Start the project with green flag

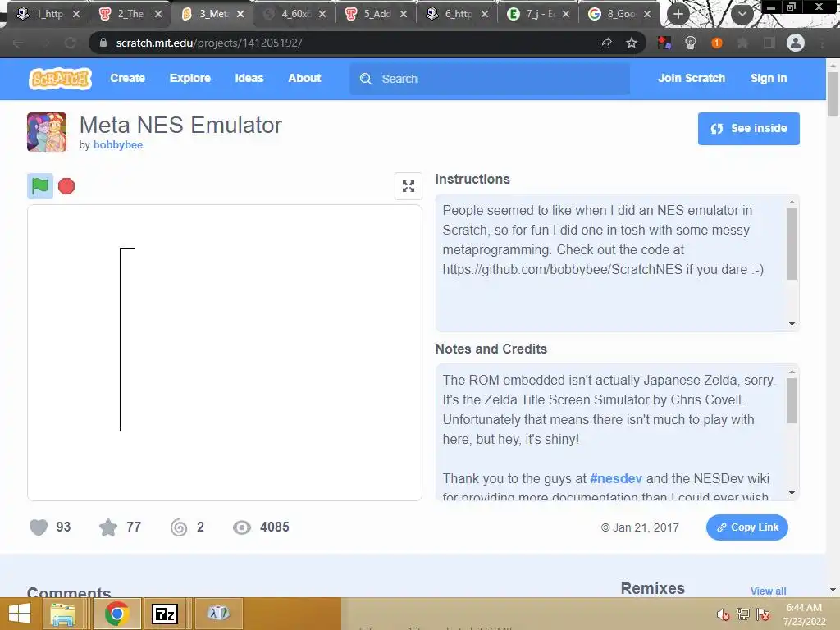pos(40,186)
